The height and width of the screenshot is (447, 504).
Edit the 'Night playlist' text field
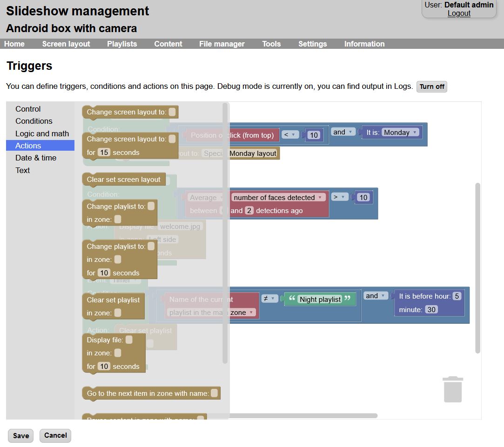pos(320,300)
